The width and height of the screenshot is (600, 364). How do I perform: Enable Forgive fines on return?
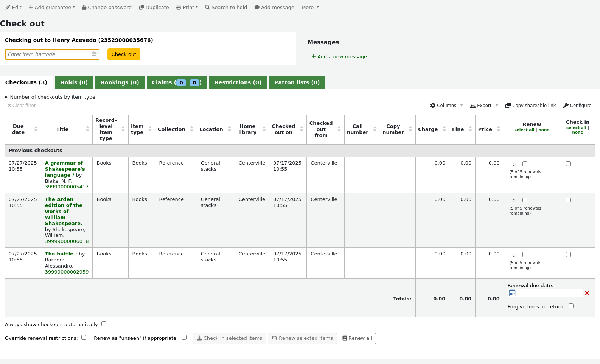571,306
